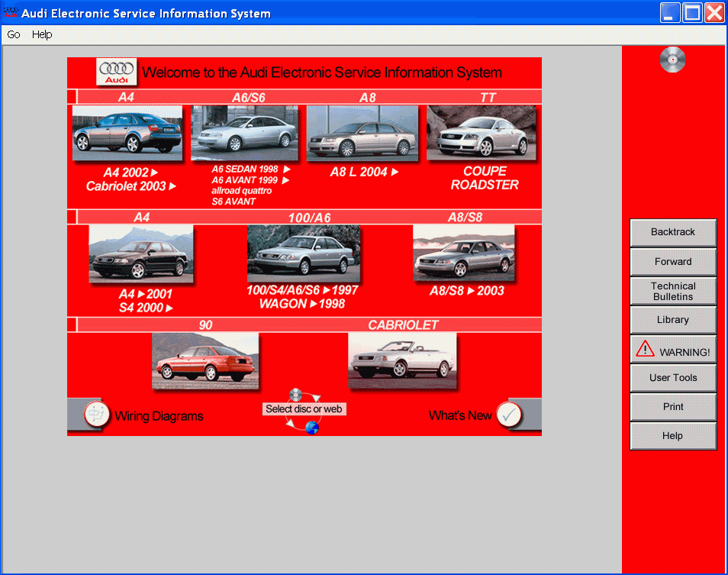
Task: Open WAGON ▸1998 link
Action: click(301, 304)
